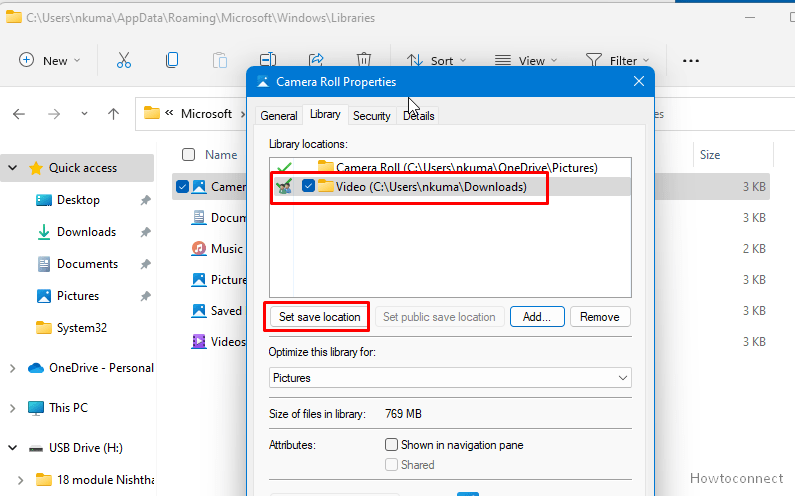This screenshot has height=496, width=795.
Task: Select This PC in navigation pane
Action: coord(68,408)
